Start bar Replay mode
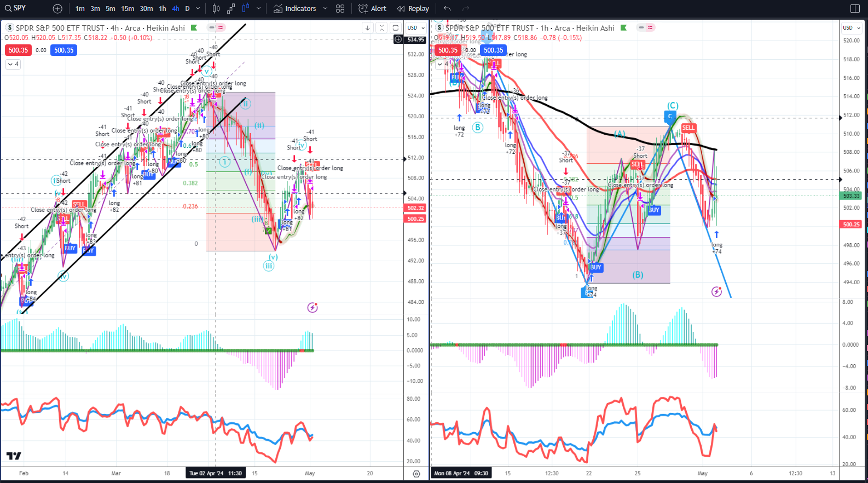Screen dimensions: 868x483 click(x=413, y=9)
